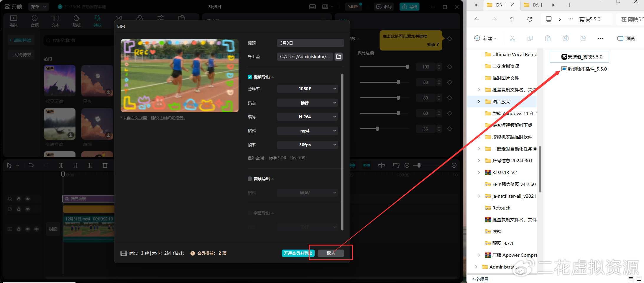Image resolution: width=644 pixels, height=283 pixels.
Task: Open the See more (...) menu in Explorer toolbar
Action: click(600, 38)
